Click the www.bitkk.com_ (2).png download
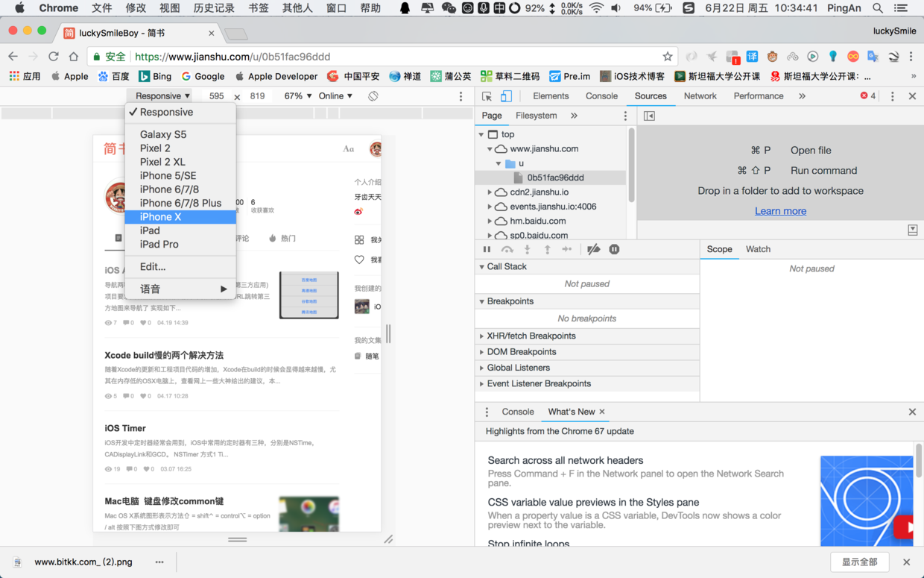The width and height of the screenshot is (924, 578). [x=83, y=562]
